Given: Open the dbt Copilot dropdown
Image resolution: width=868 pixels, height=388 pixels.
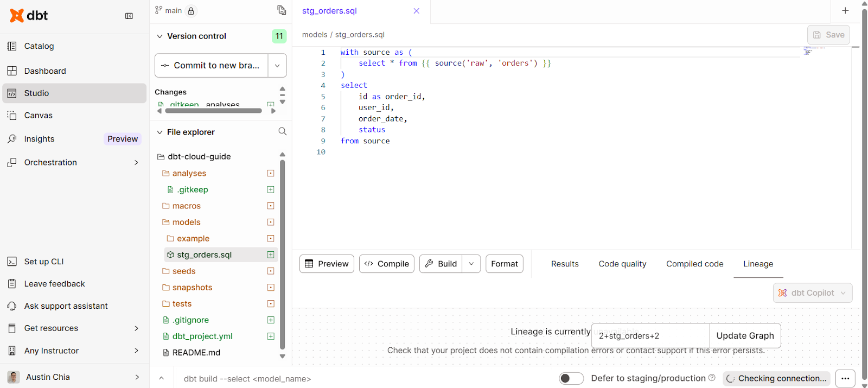Looking at the screenshot, I should 813,293.
